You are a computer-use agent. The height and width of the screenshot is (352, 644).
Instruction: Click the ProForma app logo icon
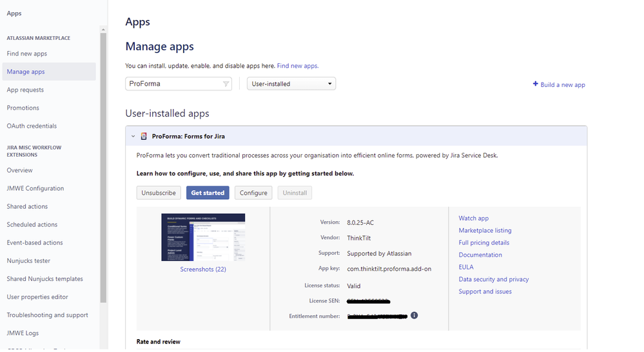[x=144, y=137]
